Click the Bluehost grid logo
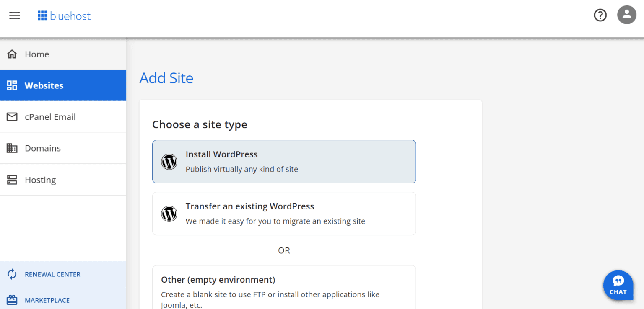Viewport: 644px width, 309px height. coord(42,16)
